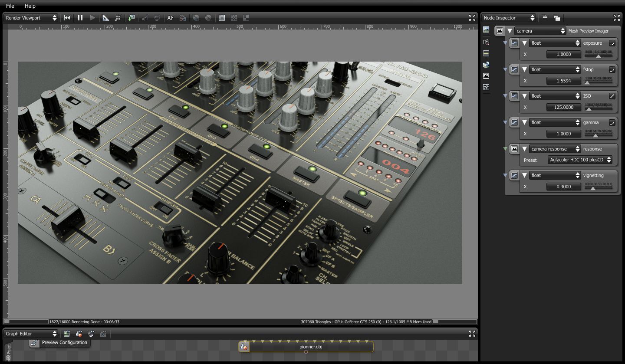Select the large checker background icon
Image resolution: width=625 pixels, height=364 pixels.
[x=246, y=18]
